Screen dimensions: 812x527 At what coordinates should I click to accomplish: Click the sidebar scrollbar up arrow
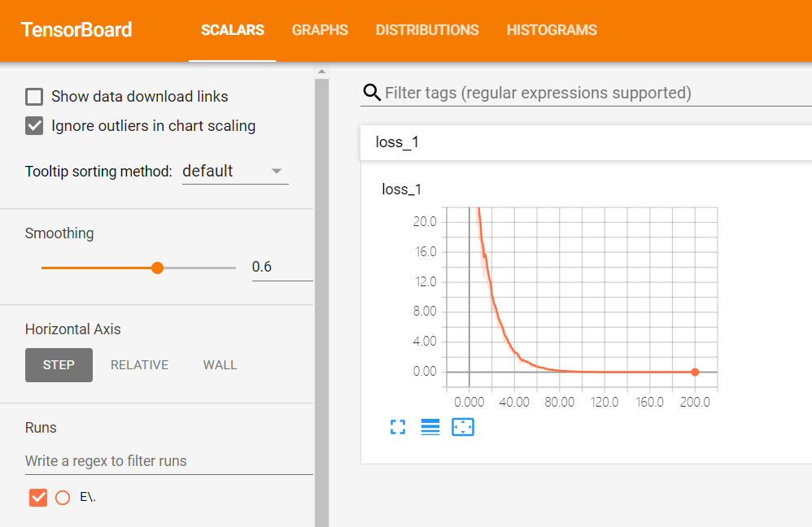[321, 72]
